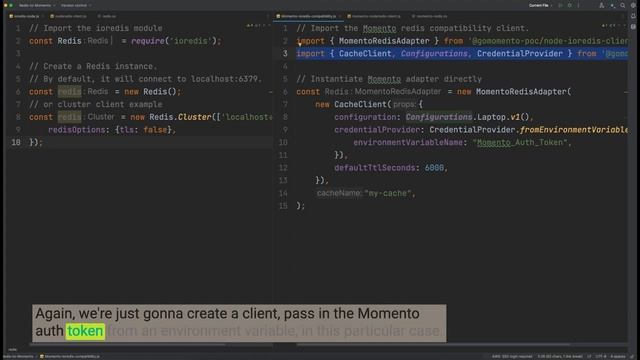Click line number 10 in left editor gutter
Viewport: 640px width, 360px height.
pyautogui.click(x=16, y=142)
